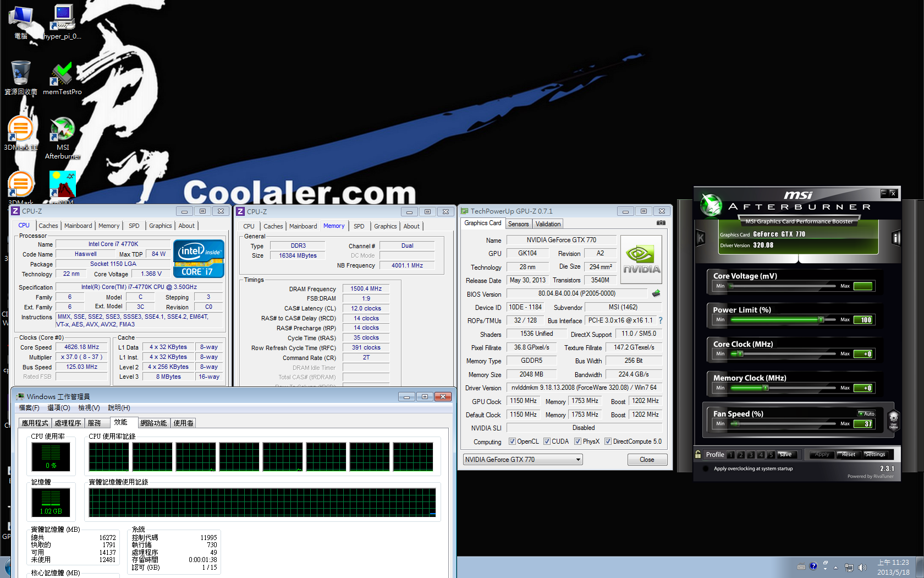Screen dimensions: 924x578
Task: Click the BIOS save chip icon in GPU-Z
Action: 656,293
